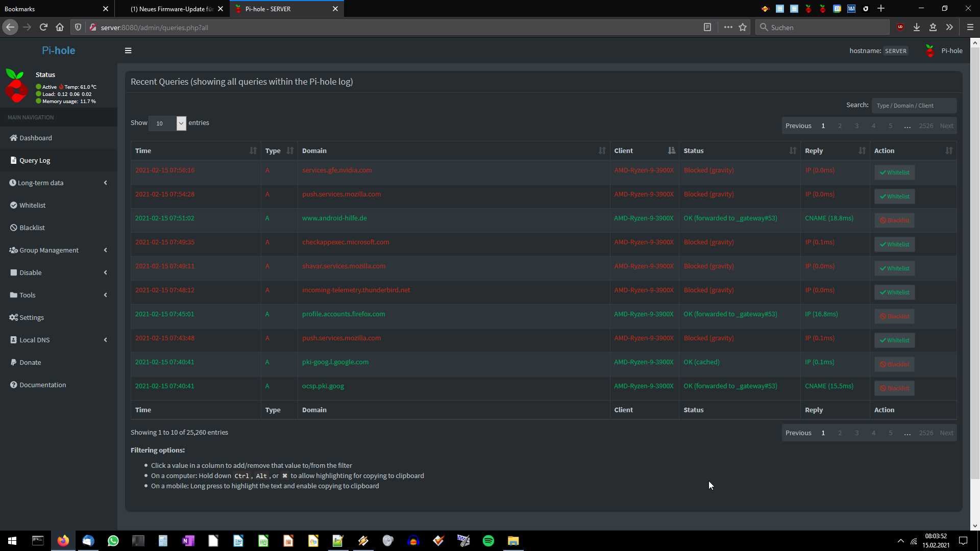Expand the Local DNS submenu
The height and width of the screenshot is (551, 980).
59,340
